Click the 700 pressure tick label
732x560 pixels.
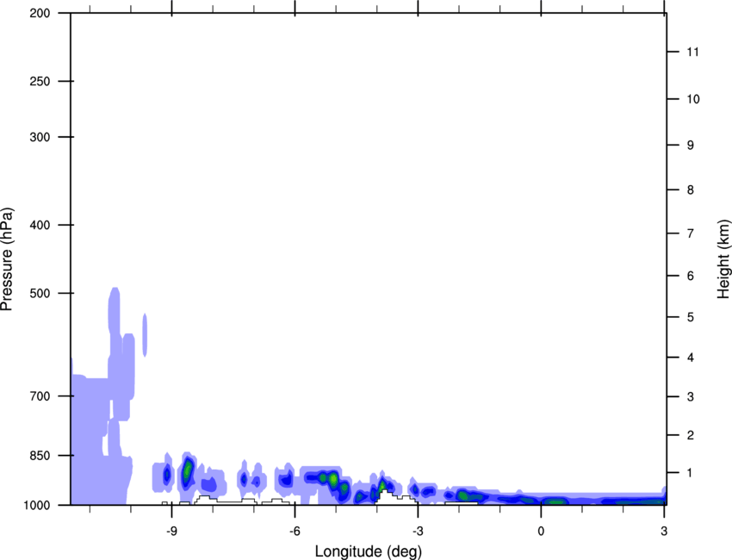click(40, 396)
